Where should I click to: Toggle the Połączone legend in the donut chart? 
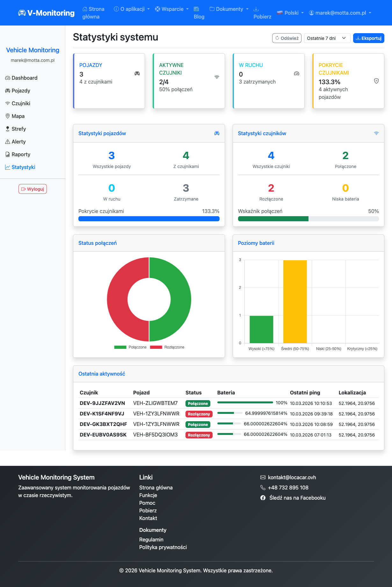130,347
